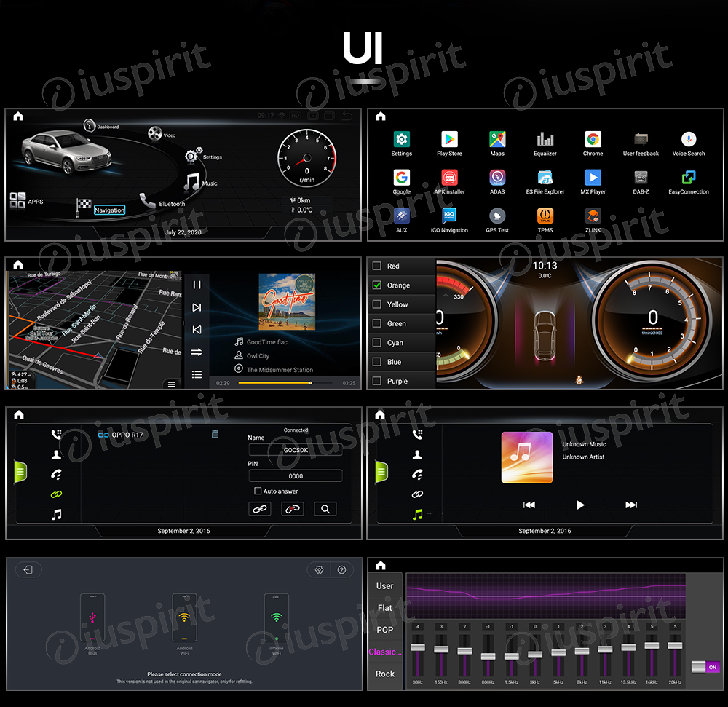This screenshot has height=707, width=728.
Task: Toggle the equalizer ON switch
Action: [x=705, y=667]
